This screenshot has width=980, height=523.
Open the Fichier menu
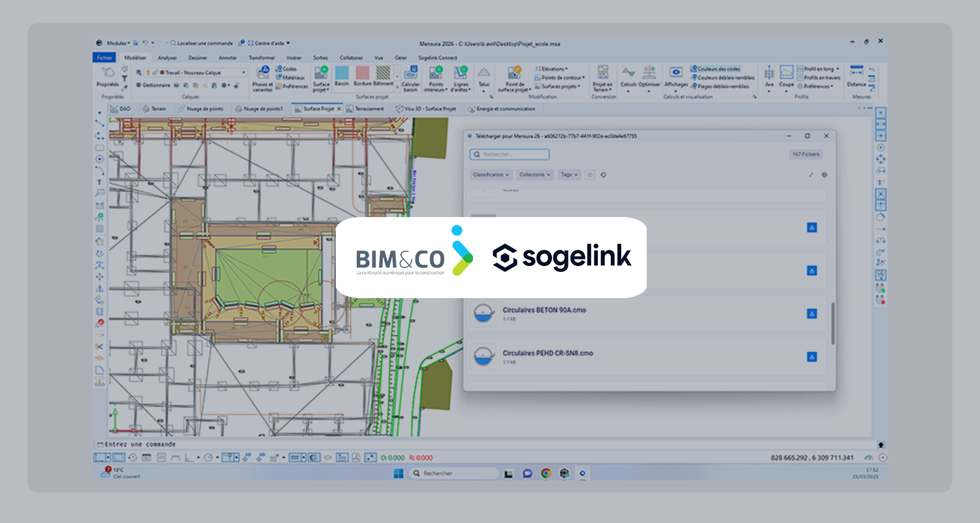105,58
